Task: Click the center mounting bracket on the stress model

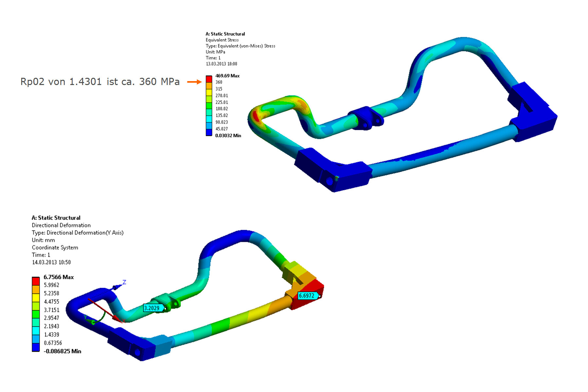Action: pyautogui.click(x=365, y=118)
